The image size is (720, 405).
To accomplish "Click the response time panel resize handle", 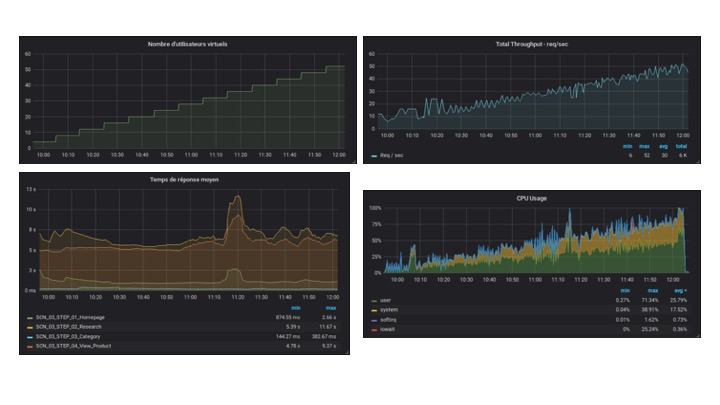I will point(347,352).
